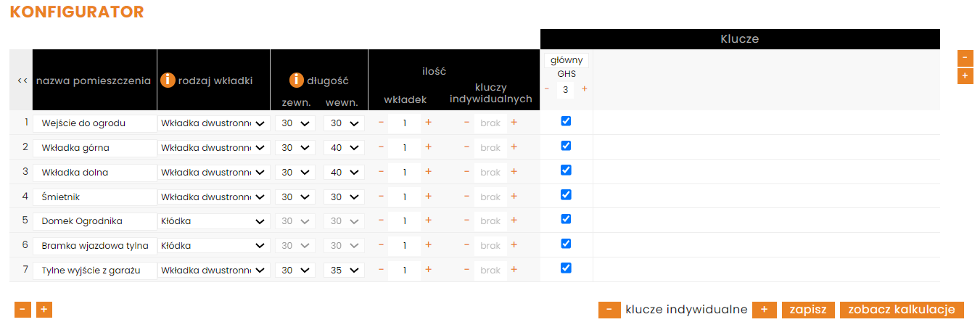Screen dimensions: 980x330
Task: Decrease wkładek quantity for Śmietnik row
Action: click(x=382, y=196)
